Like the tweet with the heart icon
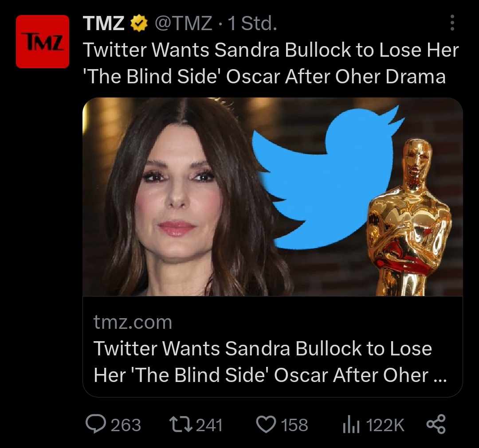This screenshot has height=448, width=479. point(266,425)
